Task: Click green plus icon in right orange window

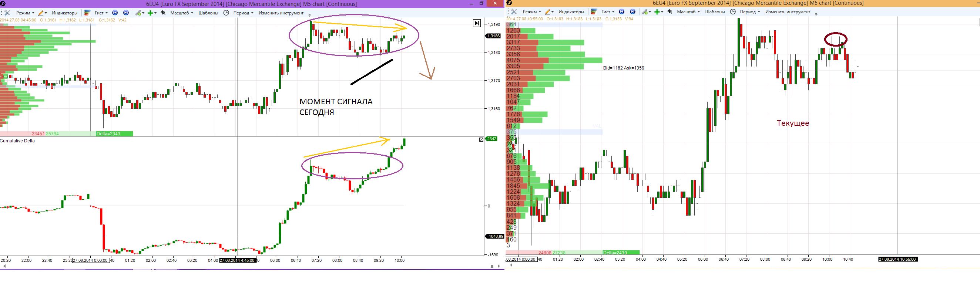Action: tap(659, 12)
